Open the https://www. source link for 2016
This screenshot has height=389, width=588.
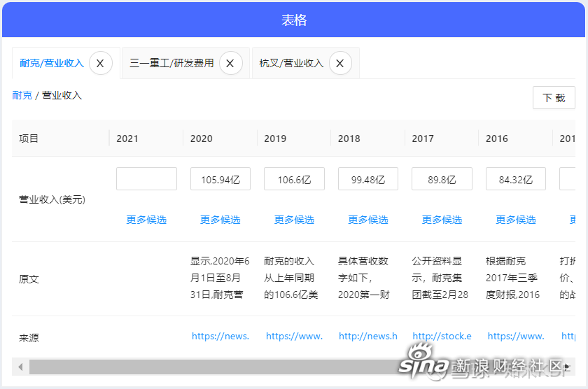[516, 336]
